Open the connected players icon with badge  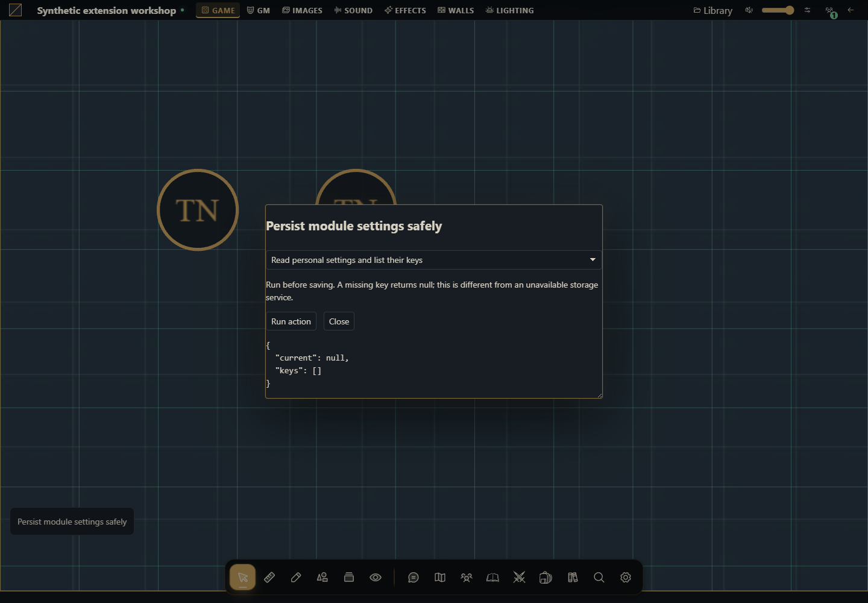[x=831, y=11]
